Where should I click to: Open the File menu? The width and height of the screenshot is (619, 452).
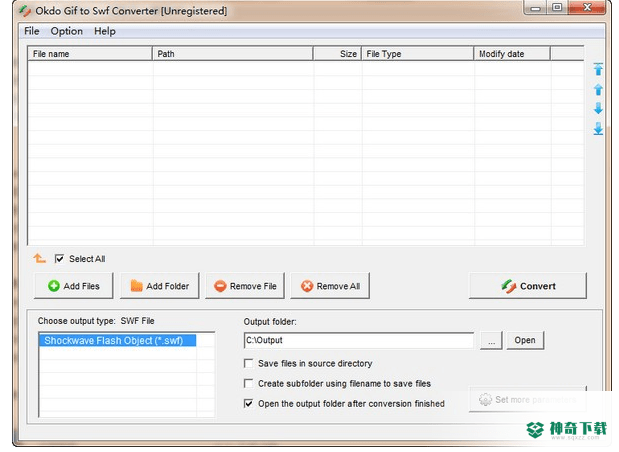point(32,31)
